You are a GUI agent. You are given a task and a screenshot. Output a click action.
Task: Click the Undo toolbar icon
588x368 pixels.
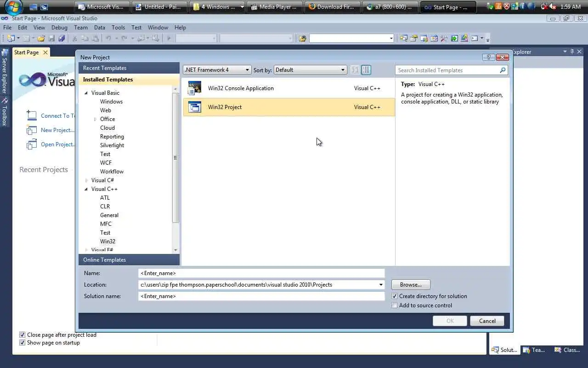pos(108,39)
